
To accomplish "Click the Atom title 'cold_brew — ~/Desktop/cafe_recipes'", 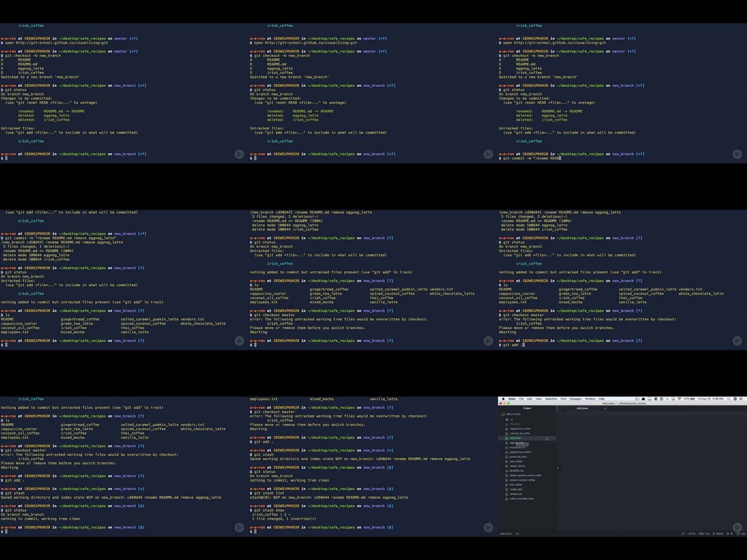I will [624, 403].
